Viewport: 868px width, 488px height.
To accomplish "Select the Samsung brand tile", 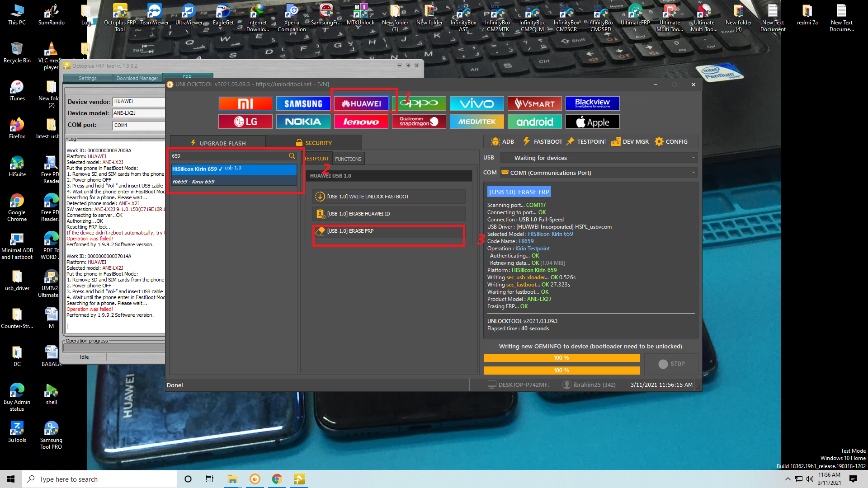I will tap(303, 103).
